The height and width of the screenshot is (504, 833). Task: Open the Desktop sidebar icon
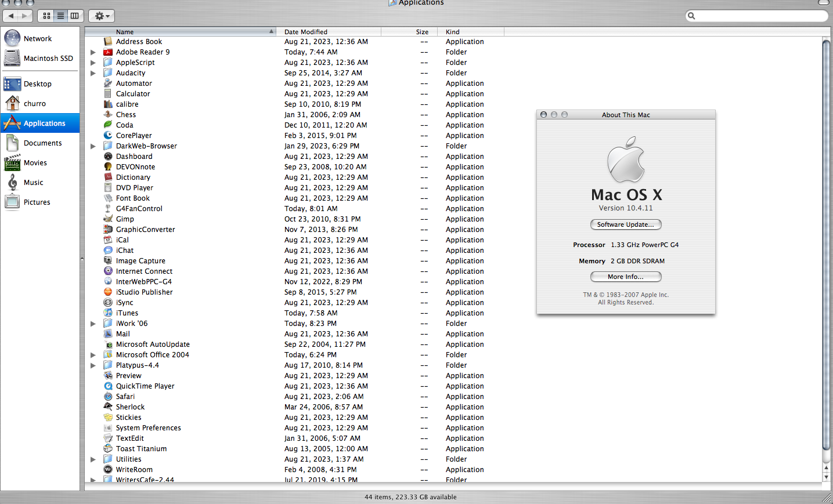click(12, 84)
